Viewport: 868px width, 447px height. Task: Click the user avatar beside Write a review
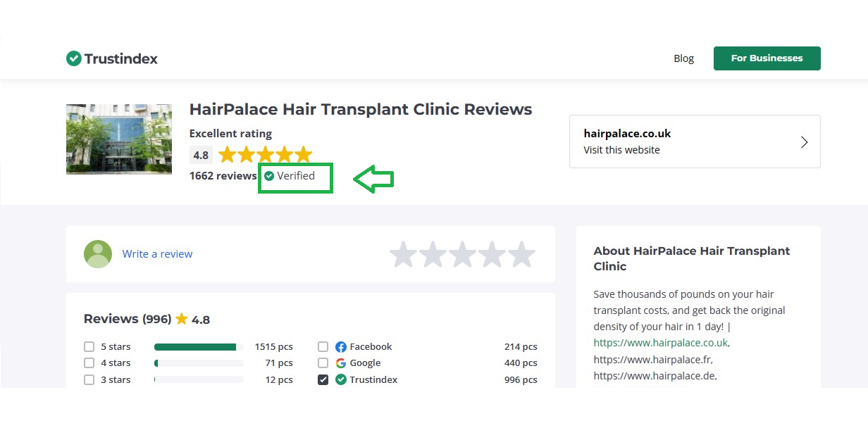click(x=98, y=254)
